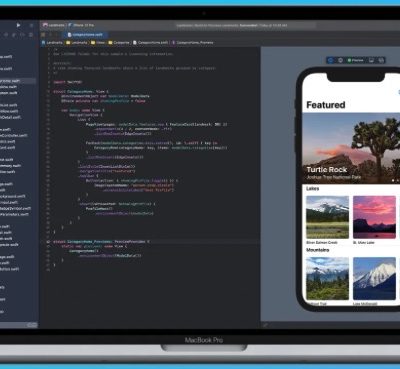Image resolution: width=400 pixels, height=369 pixels.
Task: Click the struct CategoryHome_Previews declaration line
Action: point(101,242)
